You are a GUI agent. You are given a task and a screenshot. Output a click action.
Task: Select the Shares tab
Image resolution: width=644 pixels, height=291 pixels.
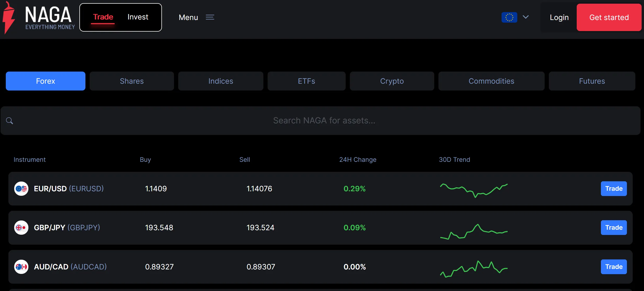point(132,81)
